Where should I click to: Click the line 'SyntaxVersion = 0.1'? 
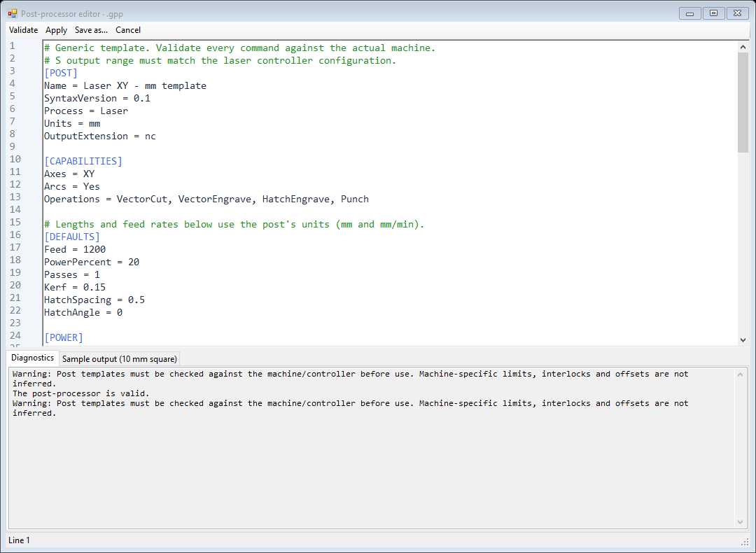tap(97, 98)
